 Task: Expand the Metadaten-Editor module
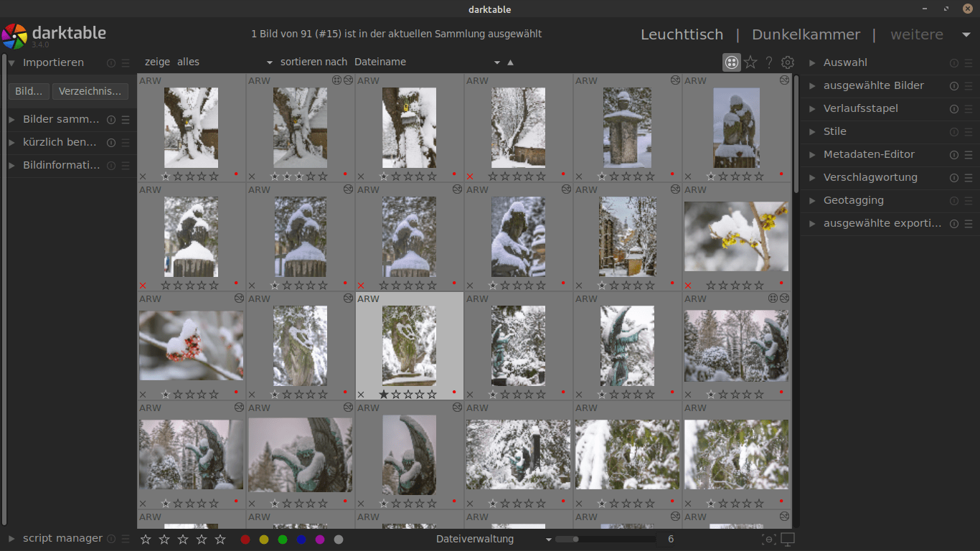(812, 155)
